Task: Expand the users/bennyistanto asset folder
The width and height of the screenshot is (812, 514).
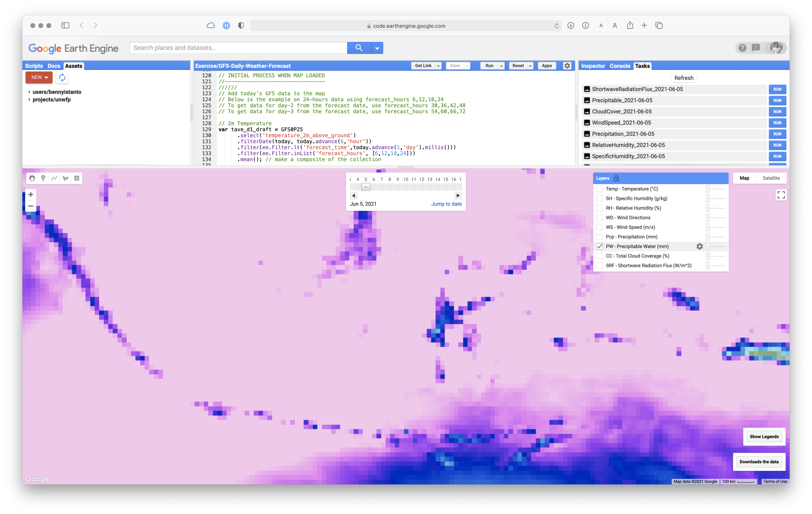Action: tap(30, 92)
